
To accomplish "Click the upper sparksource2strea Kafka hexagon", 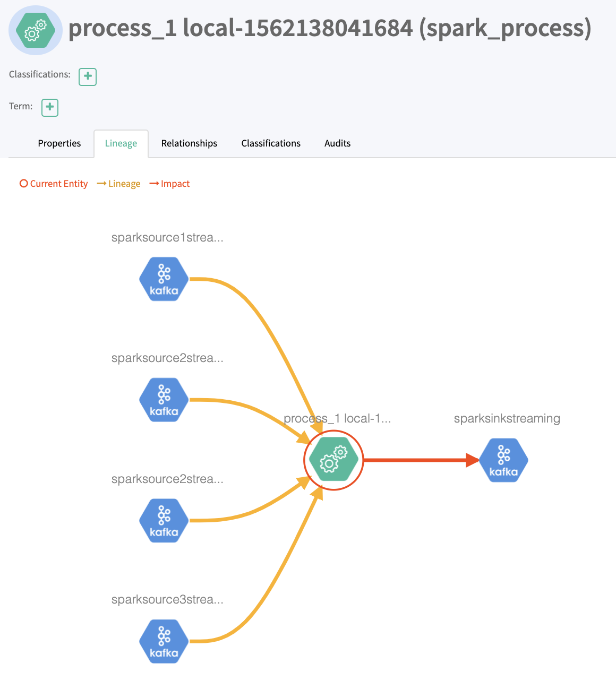I will pyautogui.click(x=164, y=400).
